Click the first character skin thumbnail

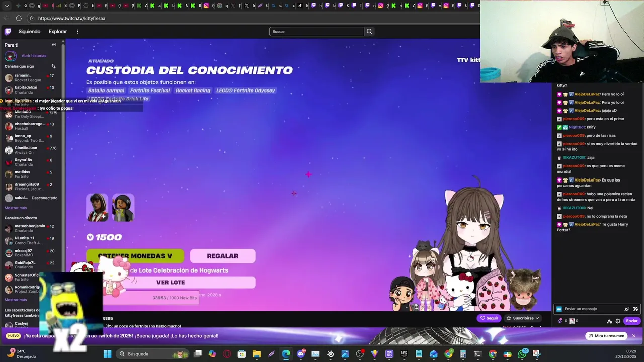97,208
